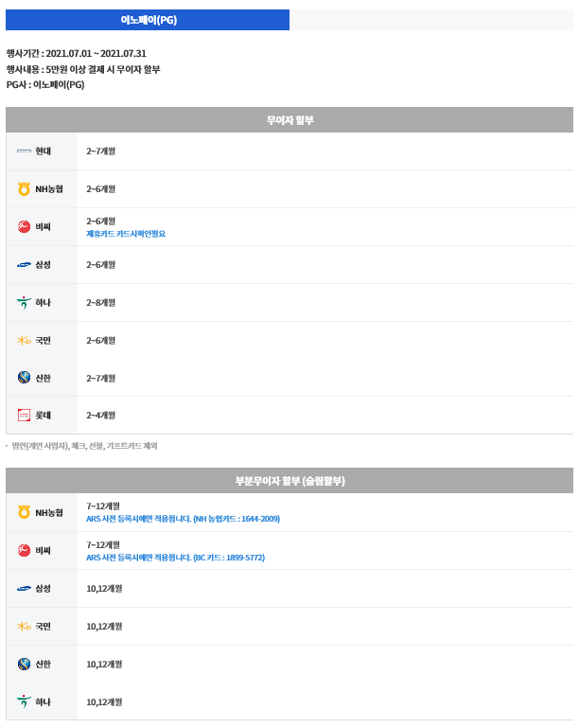Click the PG사 : 이노페이(PG) line
579x728 pixels.
coord(45,84)
